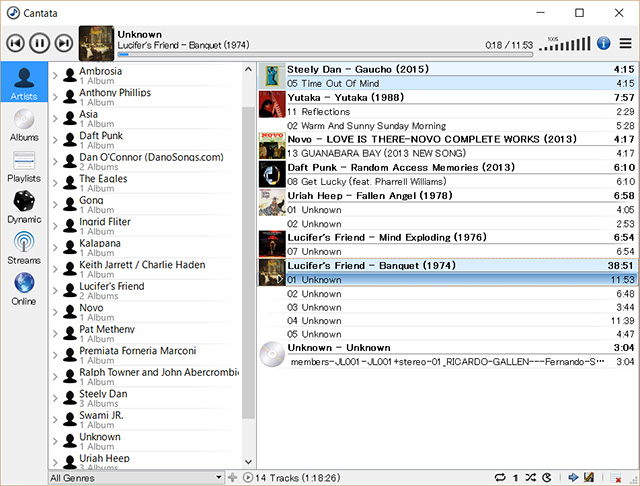Expand the Steely Dan artist entry
640x486 pixels.
tap(55, 400)
